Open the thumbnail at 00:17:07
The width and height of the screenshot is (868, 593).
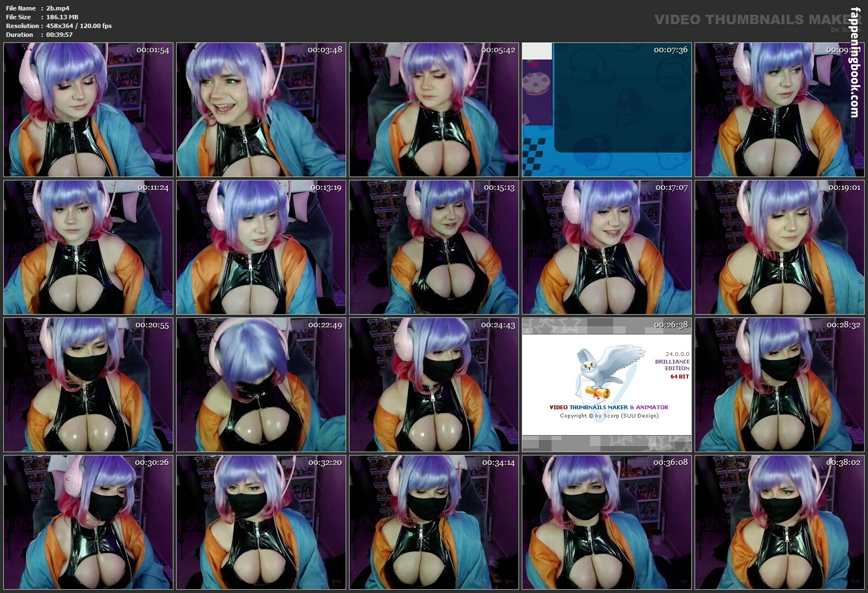pos(607,248)
